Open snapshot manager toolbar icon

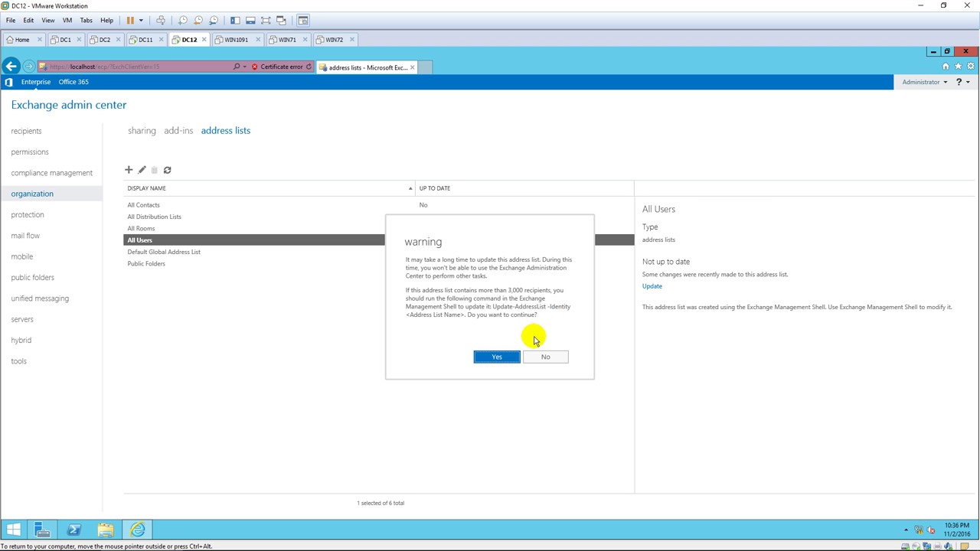214,20
